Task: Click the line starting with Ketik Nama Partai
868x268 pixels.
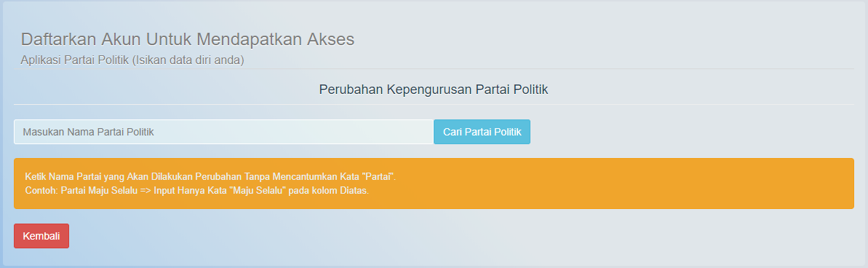Action: click(x=211, y=177)
